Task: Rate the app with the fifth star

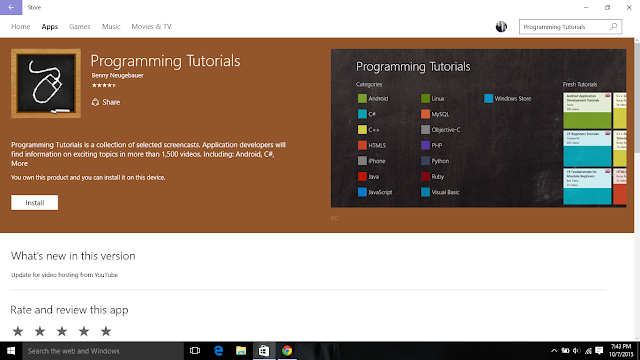Action: [106, 331]
